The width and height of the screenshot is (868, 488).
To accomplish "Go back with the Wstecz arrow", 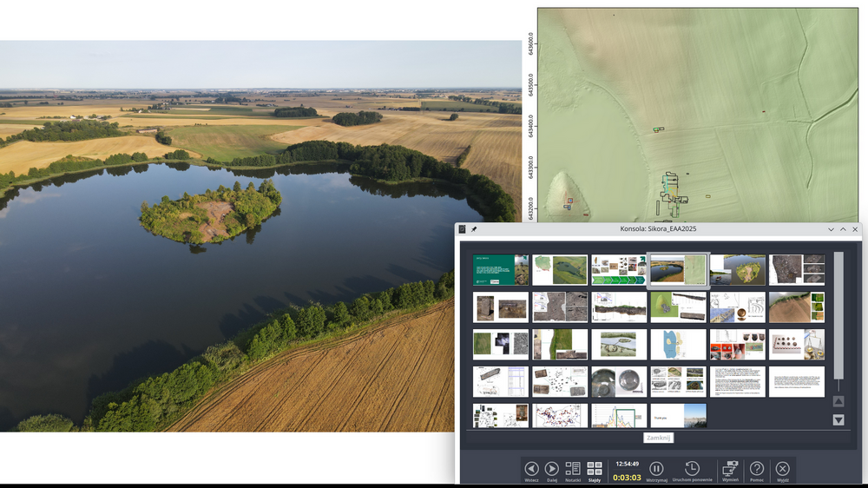I will point(531,469).
